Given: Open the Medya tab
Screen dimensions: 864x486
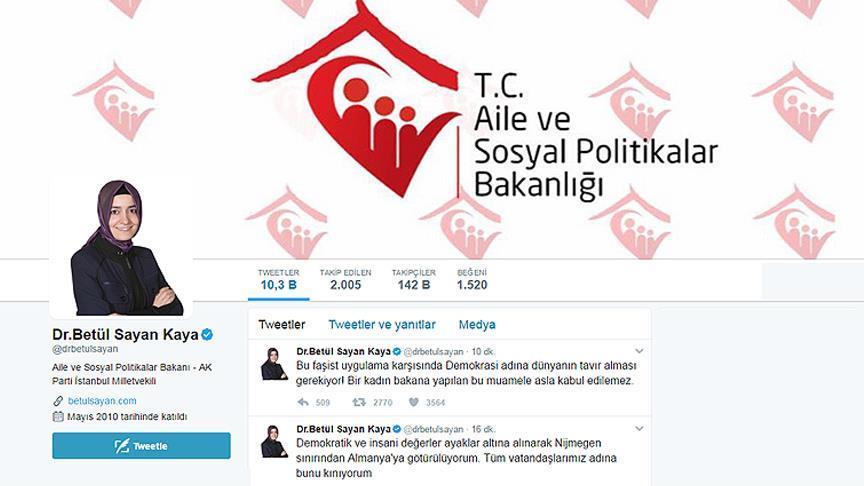Looking at the screenshot, I should point(477,325).
